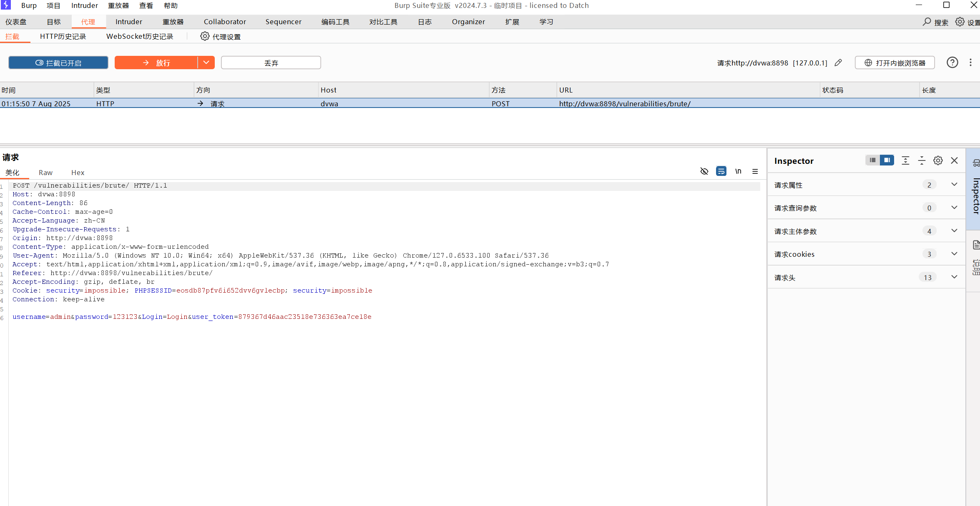Switch to the 学习 learn tab
The height and width of the screenshot is (506, 980).
coord(546,22)
